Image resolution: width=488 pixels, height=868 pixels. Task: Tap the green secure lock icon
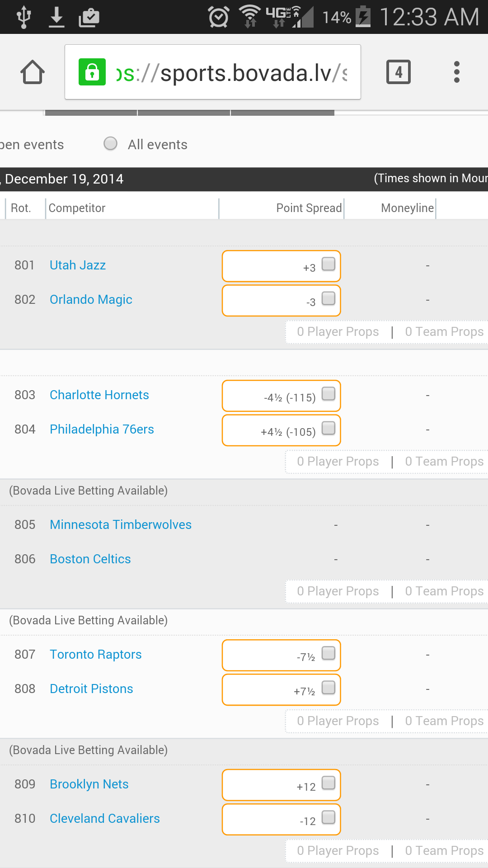point(92,72)
